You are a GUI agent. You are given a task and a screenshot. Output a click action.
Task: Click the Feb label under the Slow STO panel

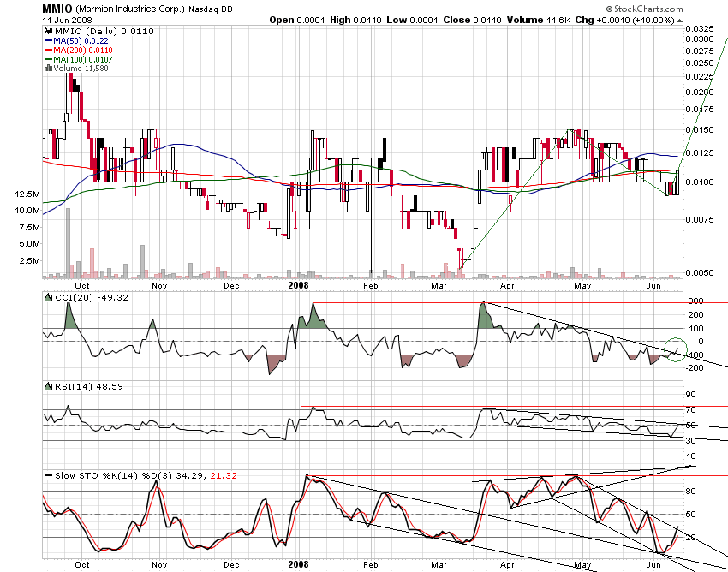(371, 565)
